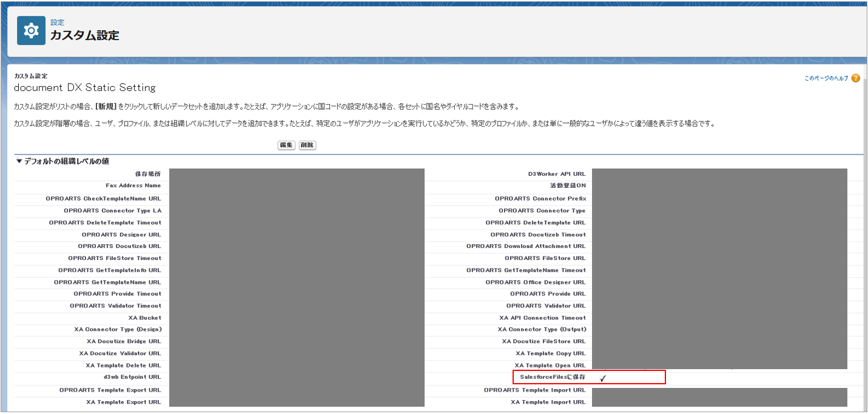Click the XA API Connection Timeout label
This screenshot has width=868, height=414.
542,318
